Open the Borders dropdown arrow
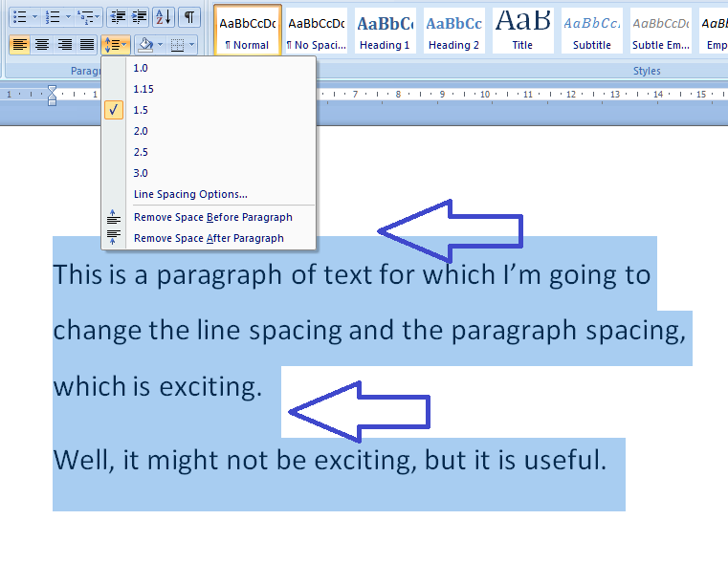The width and height of the screenshot is (728, 563). click(x=192, y=44)
